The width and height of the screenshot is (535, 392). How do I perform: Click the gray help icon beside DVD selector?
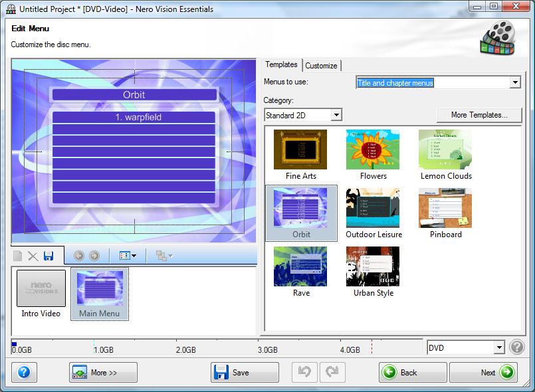point(516,347)
